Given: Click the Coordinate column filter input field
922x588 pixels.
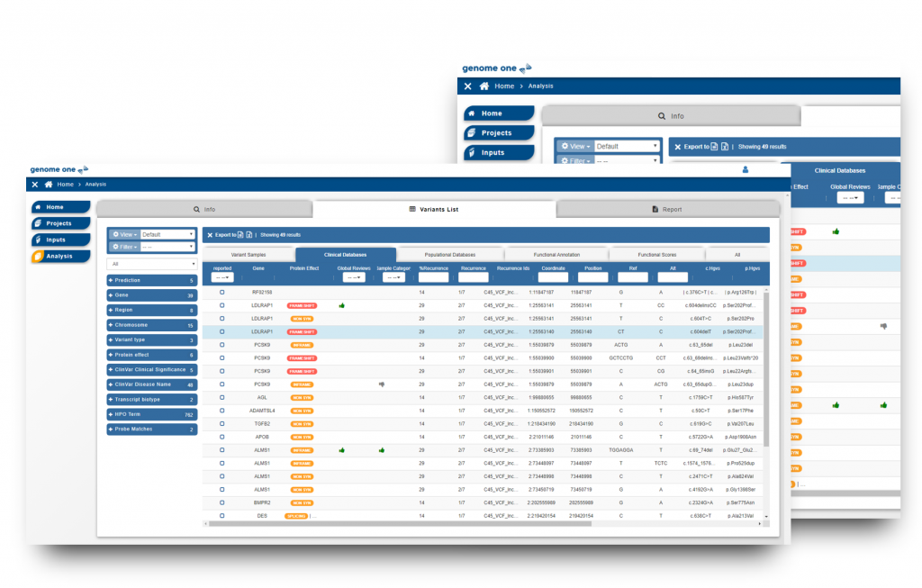Looking at the screenshot, I should click(553, 278).
